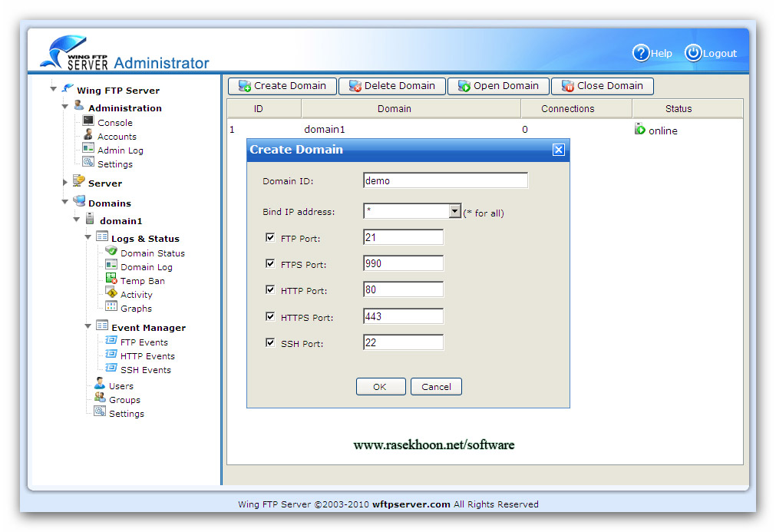The image size is (776, 532).
Task: Uncheck the FTP Port checkbox
Action: pos(270,237)
